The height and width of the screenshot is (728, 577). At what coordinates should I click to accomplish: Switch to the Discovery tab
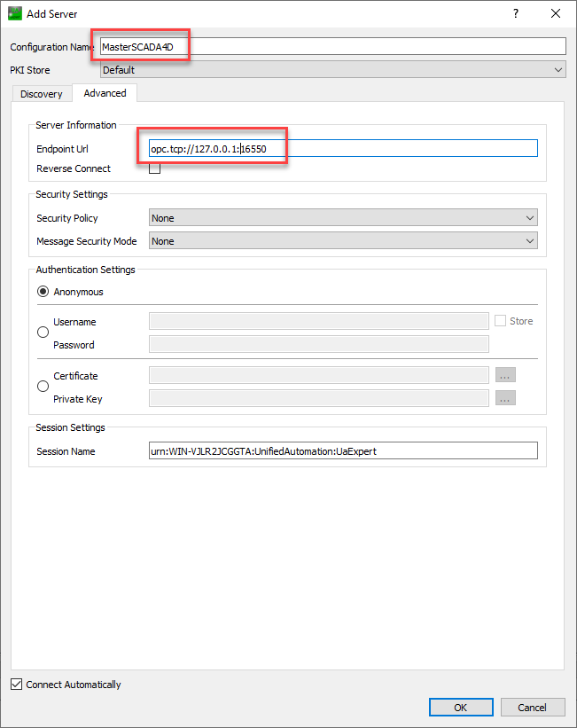click(42, 94)
